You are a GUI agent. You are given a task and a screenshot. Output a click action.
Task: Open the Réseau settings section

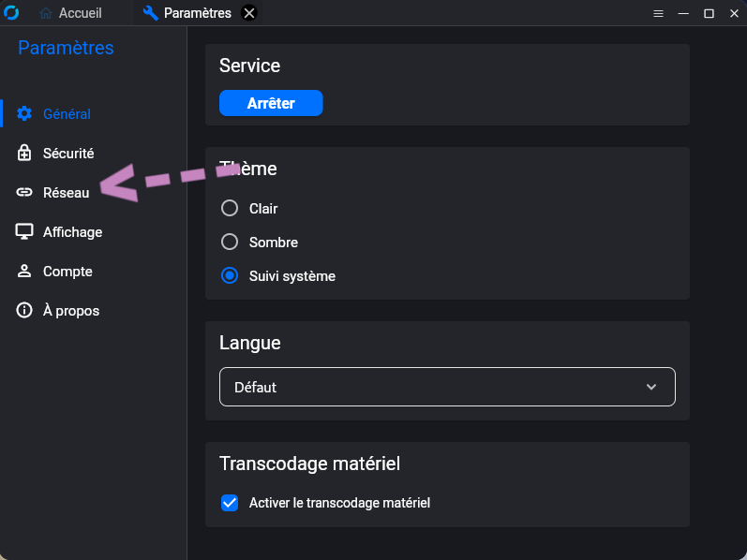[66, 193]
